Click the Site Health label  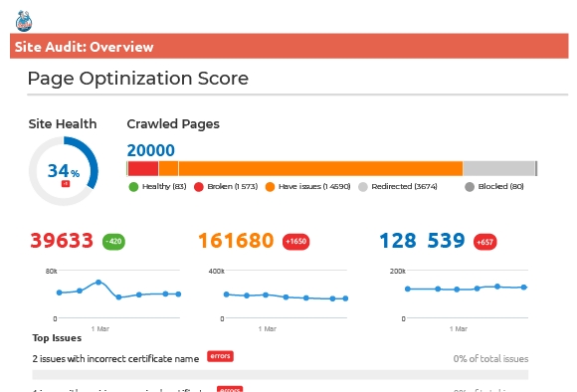pyautogui.click(x=63, y=124)
